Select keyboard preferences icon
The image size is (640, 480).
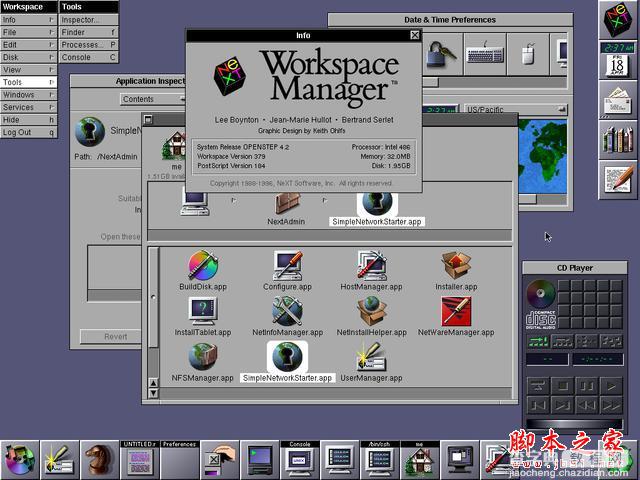click(x=485, y=54)
